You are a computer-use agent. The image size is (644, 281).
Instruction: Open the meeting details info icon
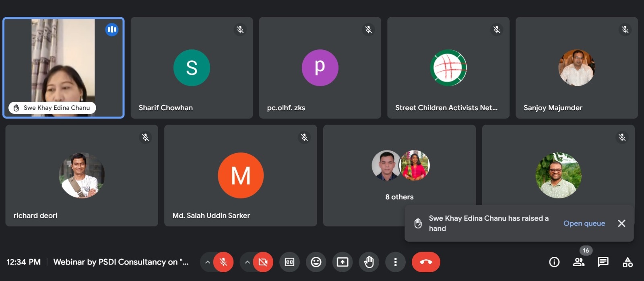[x=554, y=262]
